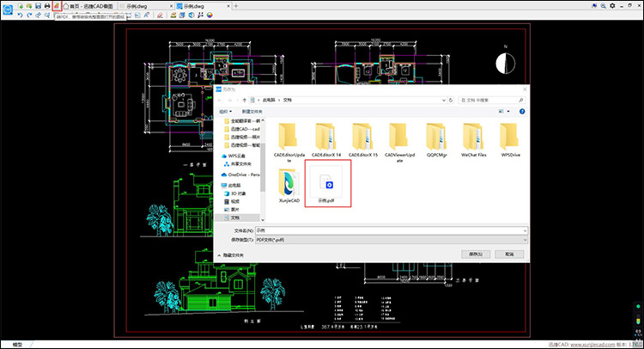Click the undo arrow icon

point(20,15)
